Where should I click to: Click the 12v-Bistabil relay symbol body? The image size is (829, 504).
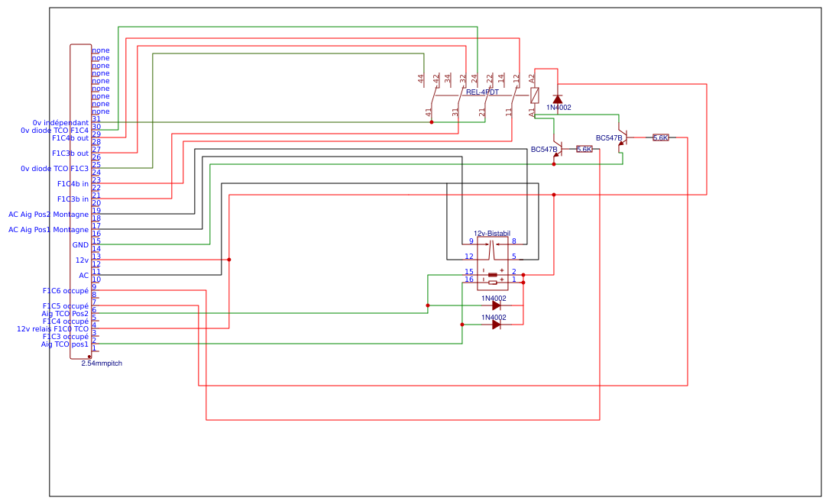(493, 263)
